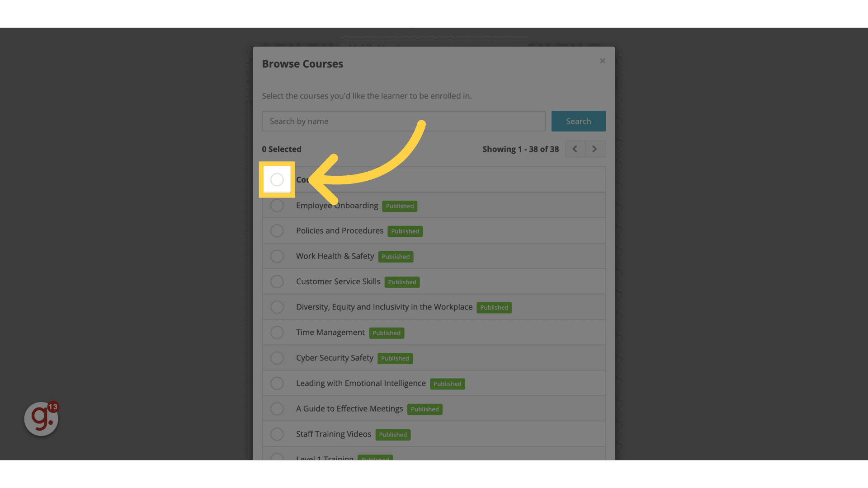
Task: Close the Browse Courses dialog
Action: (602, 61)
